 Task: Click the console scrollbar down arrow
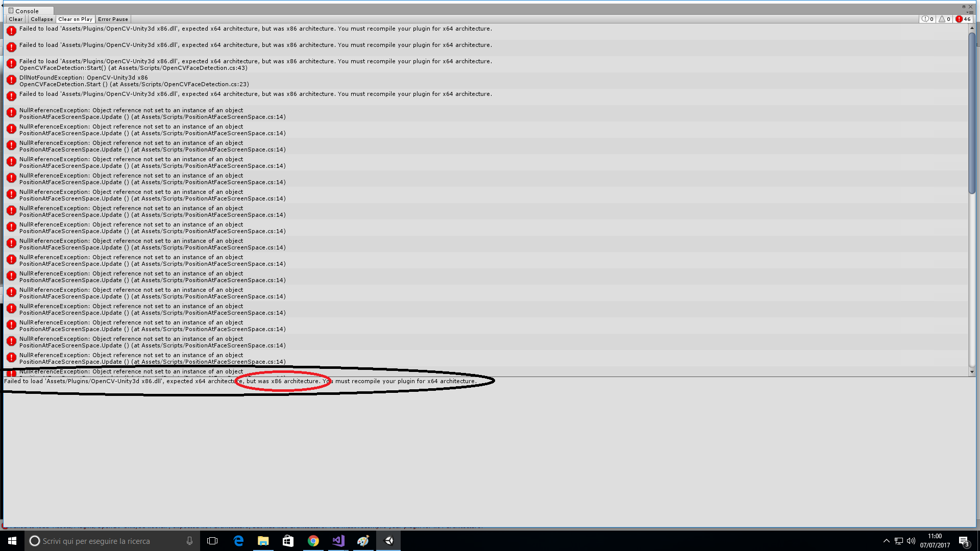[972, 372]
